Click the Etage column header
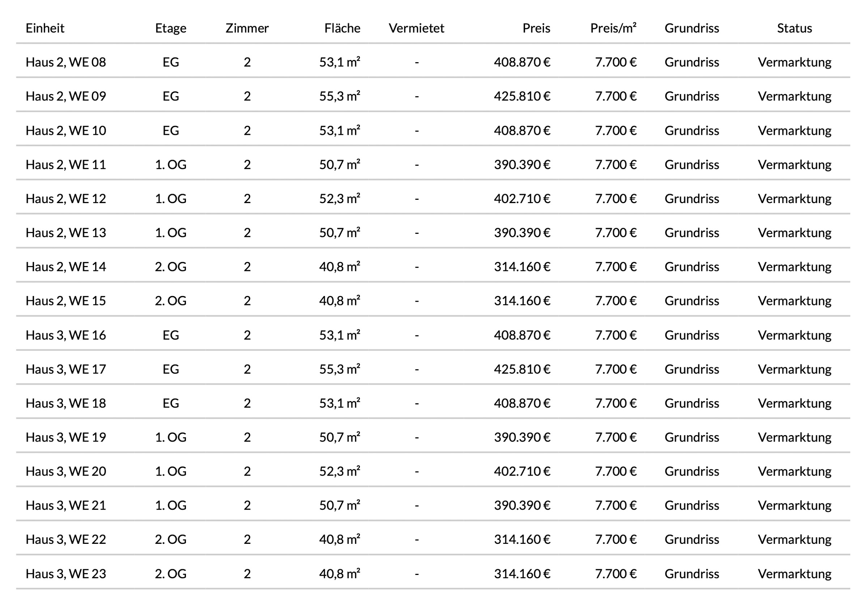The width and height of the screenshot is (868, 606). [170, 28]
